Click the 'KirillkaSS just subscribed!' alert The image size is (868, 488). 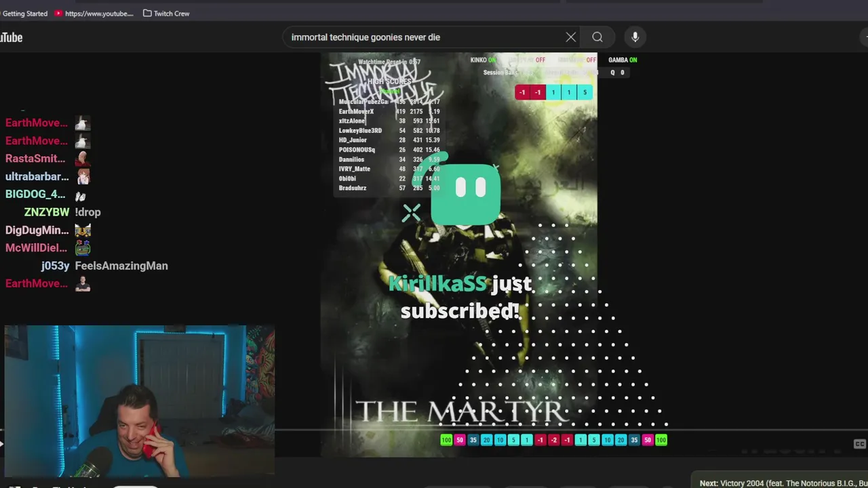(x=460, y=297)
